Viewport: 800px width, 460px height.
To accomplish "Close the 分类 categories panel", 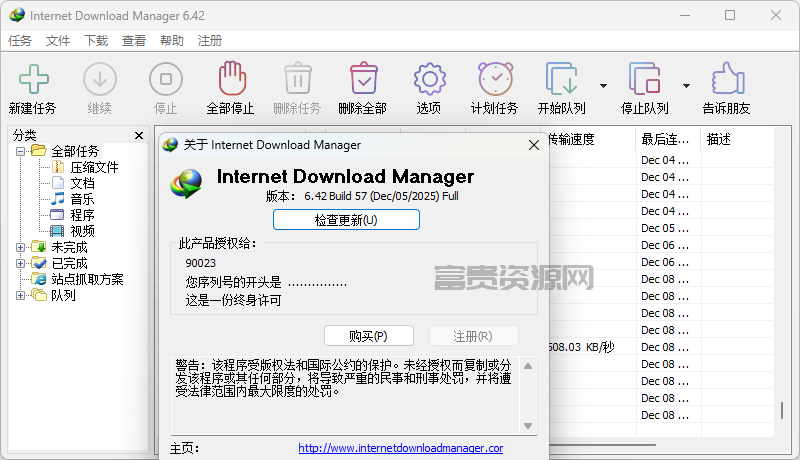I will coord(139,135).
